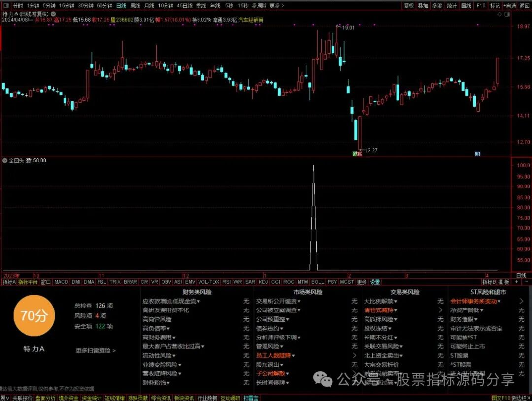Click the round toggle icon beside 金回头
The image size is (532, 401).
(5, 161)
